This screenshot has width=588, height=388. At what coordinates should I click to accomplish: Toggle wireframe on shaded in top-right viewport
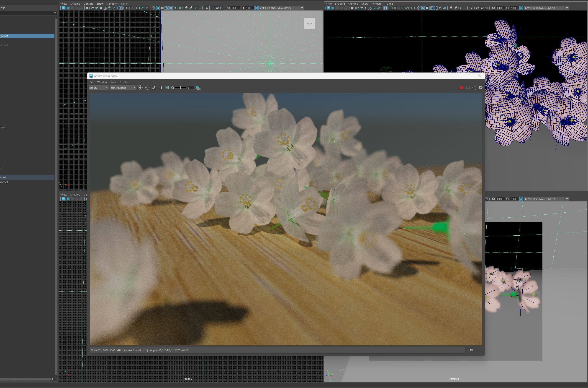[431, 8]
